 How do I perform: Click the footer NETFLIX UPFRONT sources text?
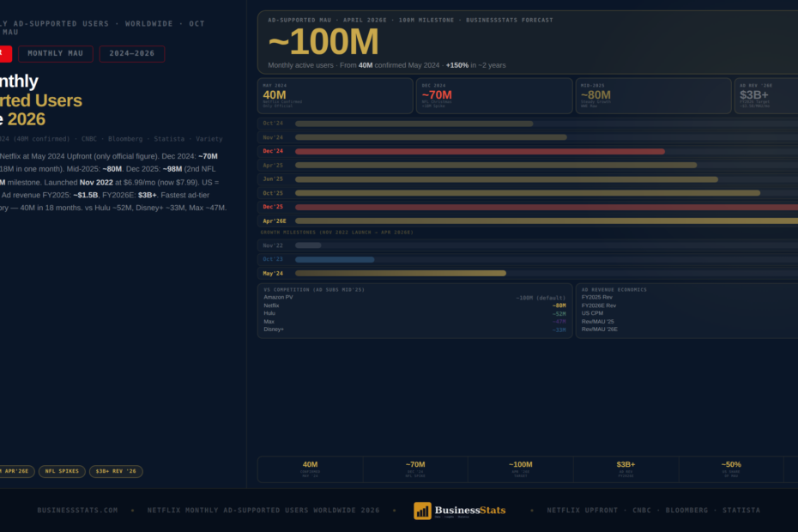click(654, 510)
